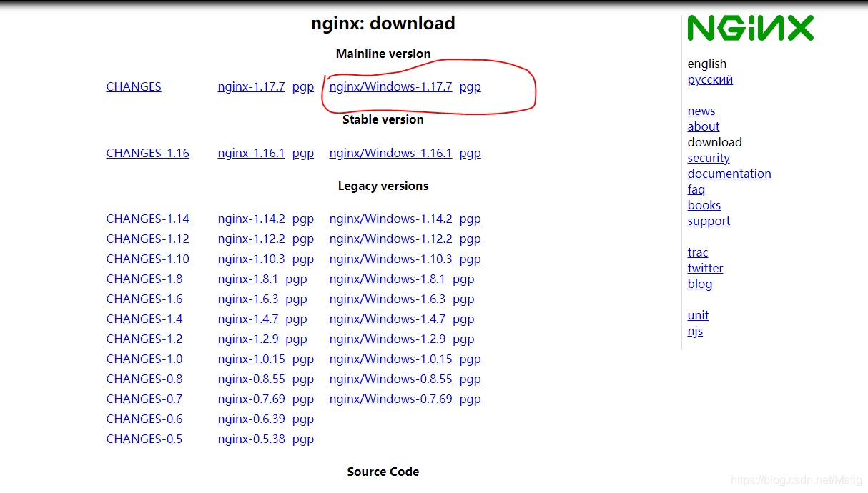Screen dimensions: 868x493
Task: Open the books page
Action: [x=704, y=205]
